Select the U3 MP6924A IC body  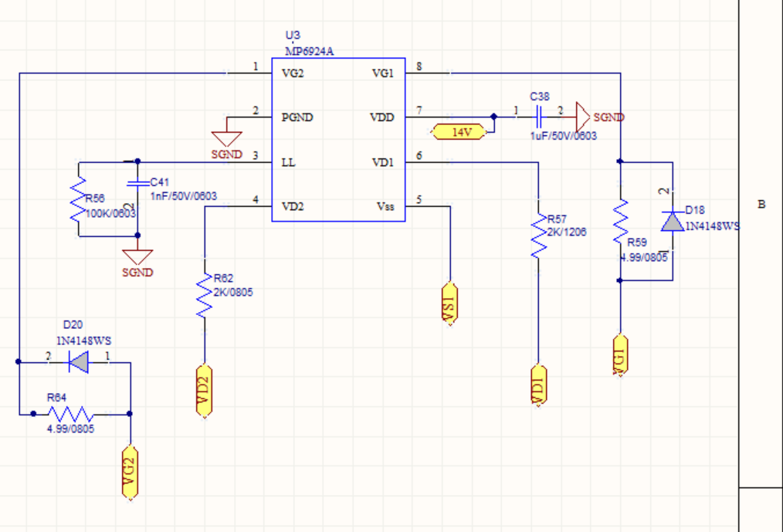pos(338,139)
